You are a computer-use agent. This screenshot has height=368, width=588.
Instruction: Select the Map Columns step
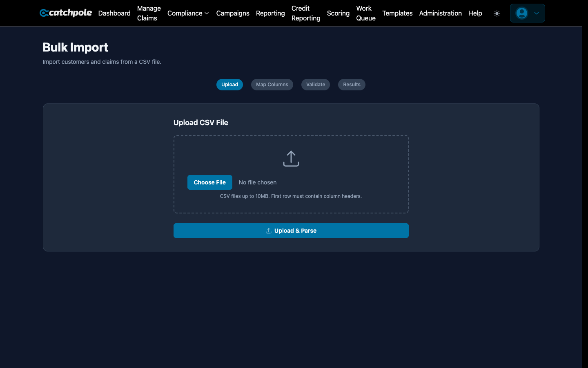[x=272, y=85]
